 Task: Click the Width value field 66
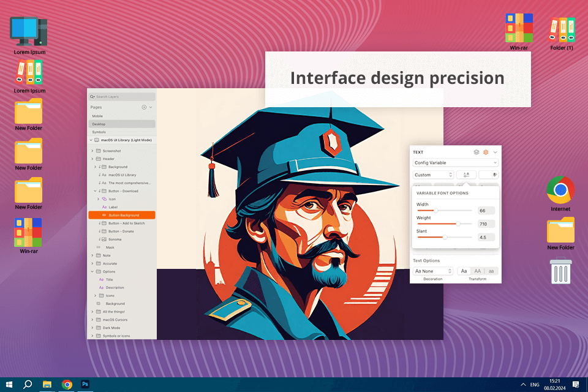tap(486, 211)
